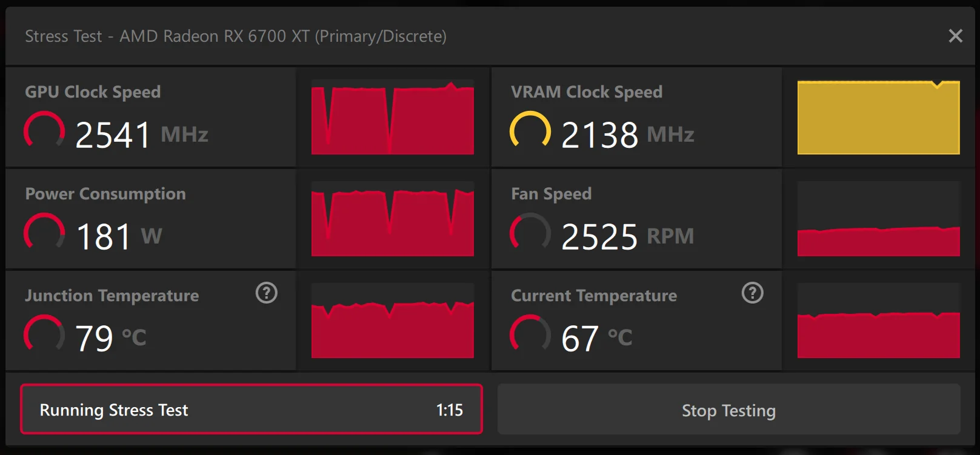Open the Fan Speed history graph
The height and width of the screenshot is (455, 980).
point(878,220)
